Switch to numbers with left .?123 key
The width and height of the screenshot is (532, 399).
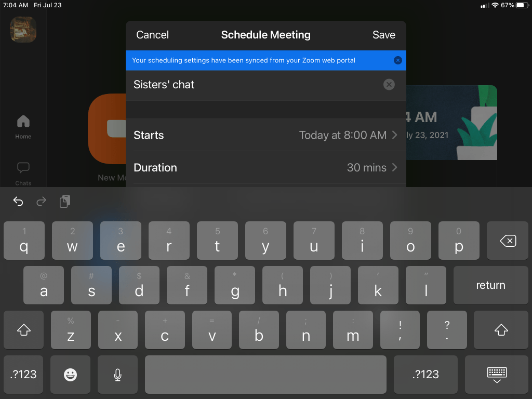click(23, 375)
